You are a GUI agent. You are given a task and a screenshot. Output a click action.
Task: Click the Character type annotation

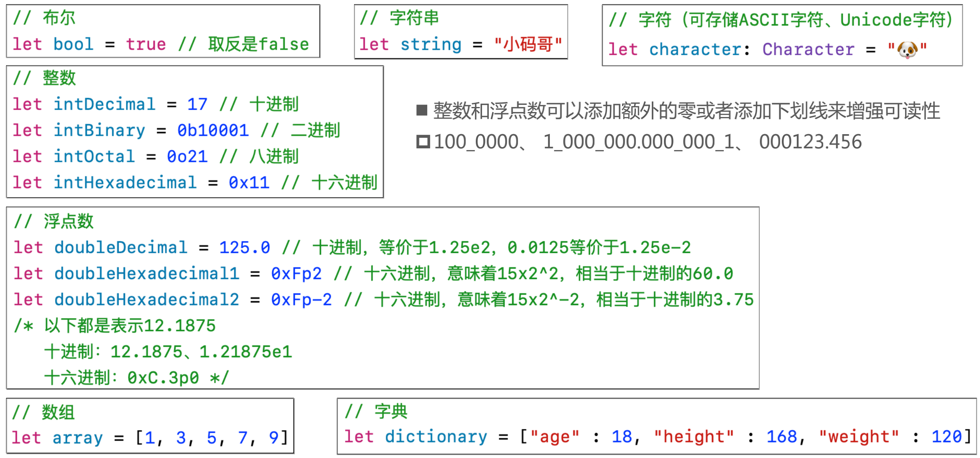(808, 49)
